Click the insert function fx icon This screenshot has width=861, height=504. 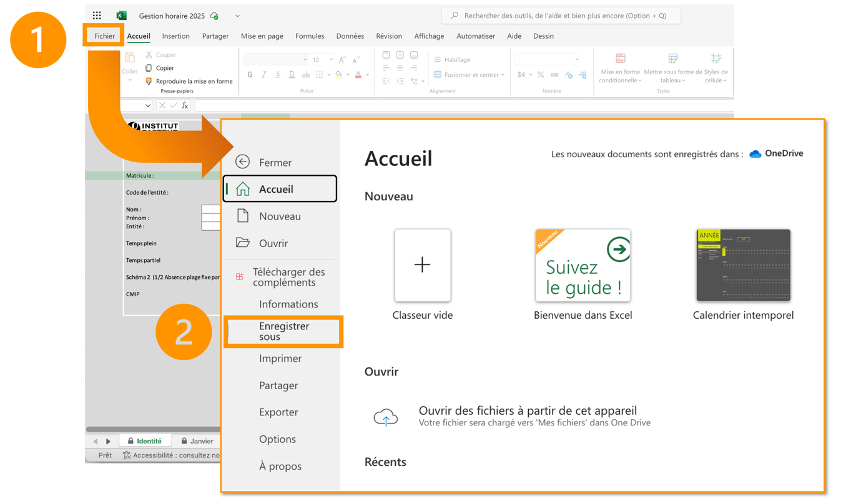tap(185, 105)
